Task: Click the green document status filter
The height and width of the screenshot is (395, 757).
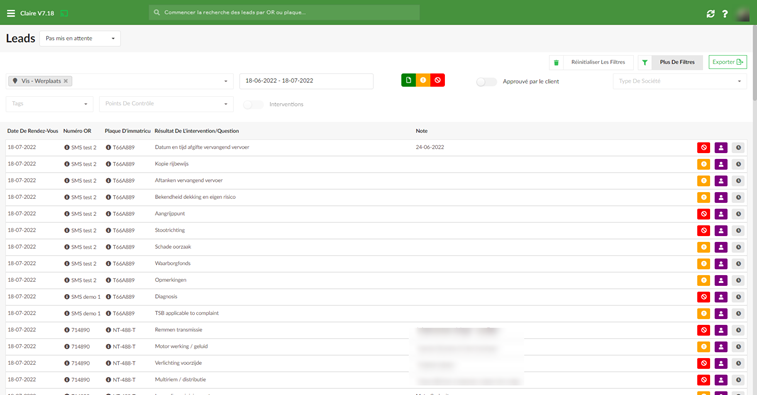Action: click(x=408, y=80)
